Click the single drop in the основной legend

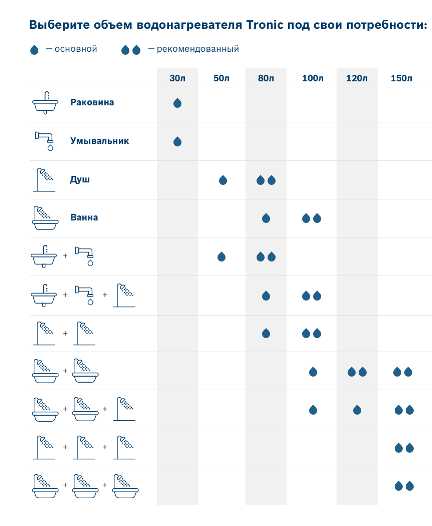(34, 50)
